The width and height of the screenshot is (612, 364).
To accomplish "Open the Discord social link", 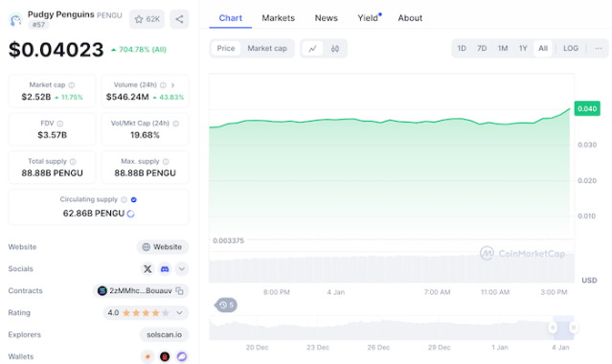I will pyautogui.click(x=165, y=269).
